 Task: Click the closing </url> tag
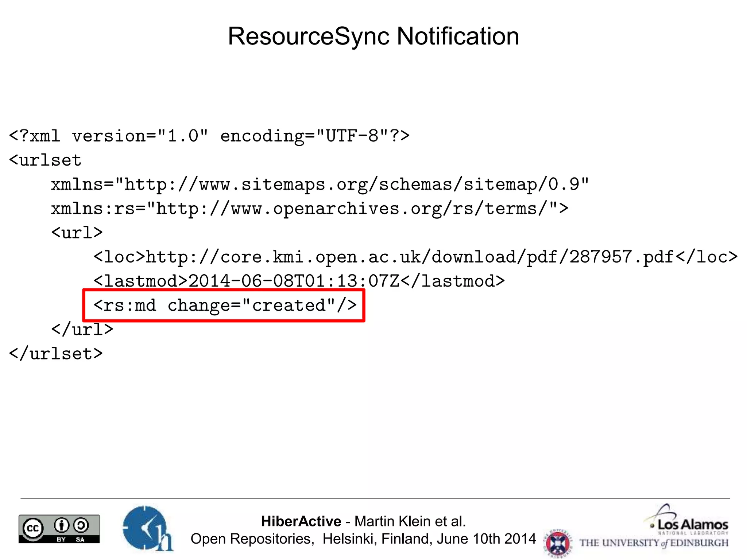82,329
